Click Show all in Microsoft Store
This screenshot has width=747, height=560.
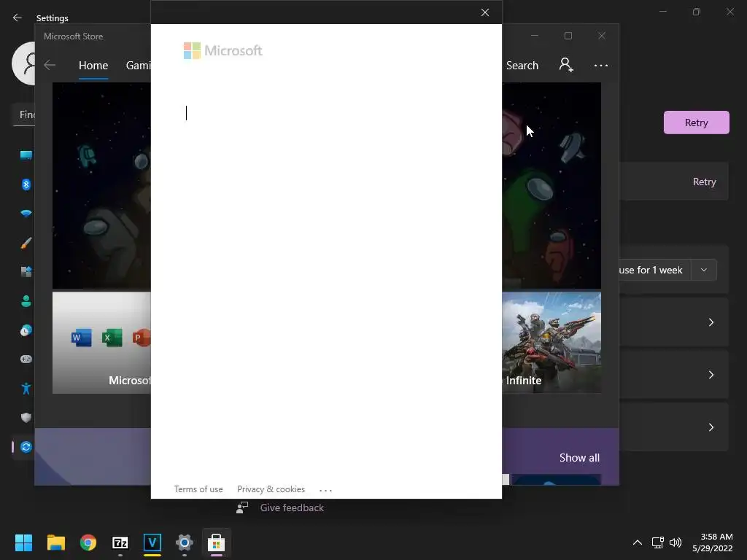[x=579, y=458]
